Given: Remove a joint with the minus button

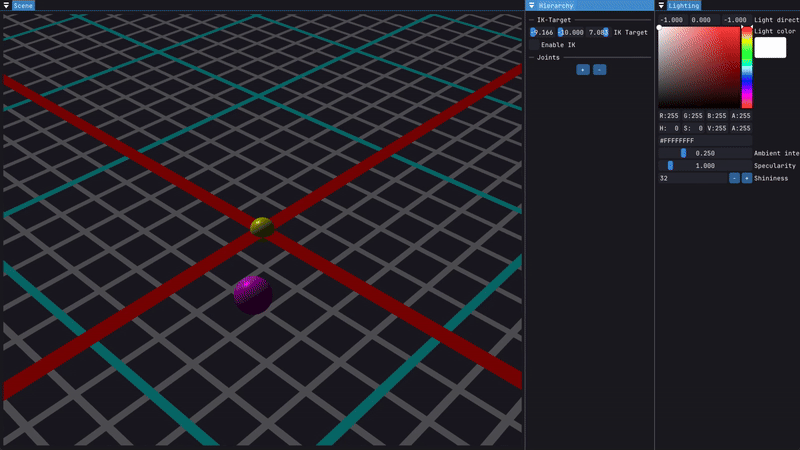Looking at the screenshot, I should click(599, 70).
